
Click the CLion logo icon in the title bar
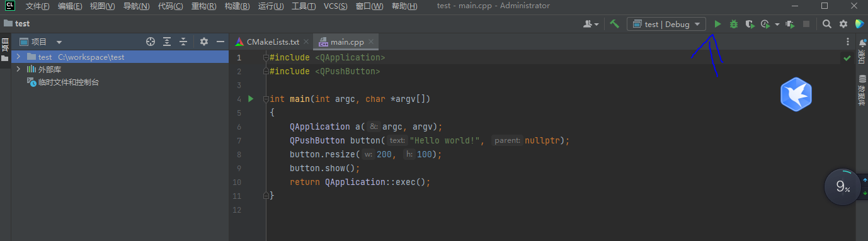tap(9, 6)
